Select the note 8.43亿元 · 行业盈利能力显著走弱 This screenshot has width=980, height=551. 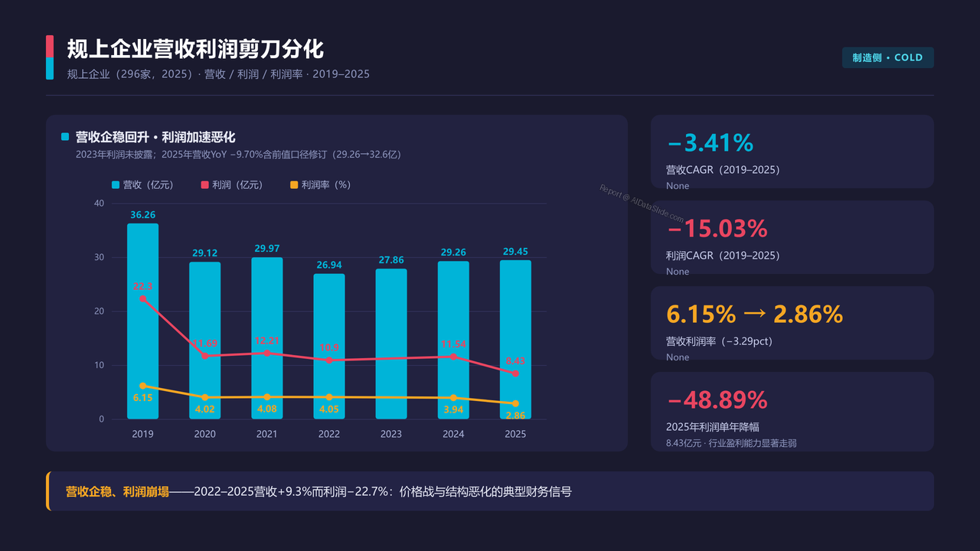[731, 443]
